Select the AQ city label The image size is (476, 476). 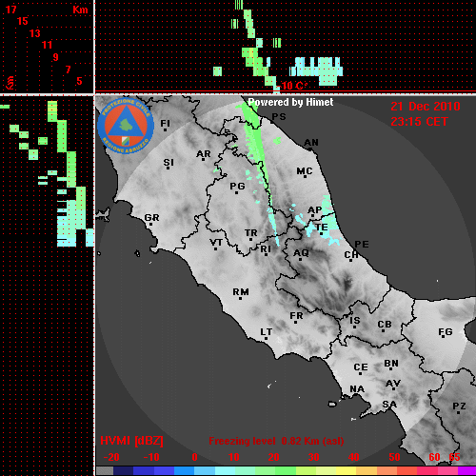[x=301, y=253]
